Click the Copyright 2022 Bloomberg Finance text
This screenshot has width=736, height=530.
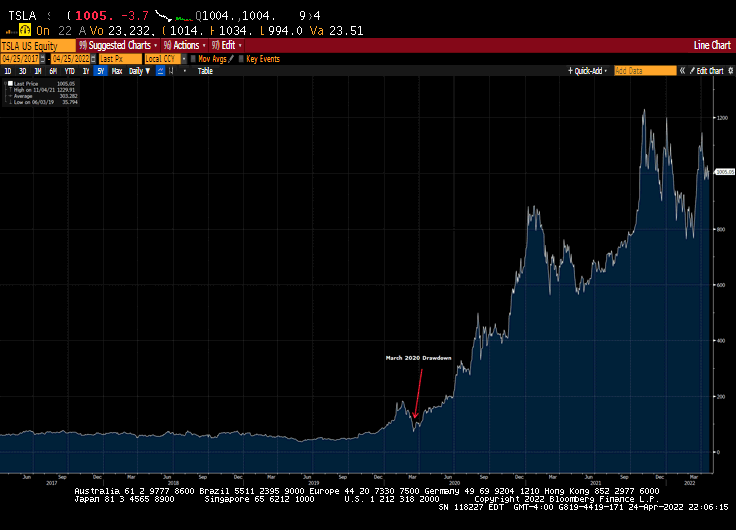coord(567,499)
